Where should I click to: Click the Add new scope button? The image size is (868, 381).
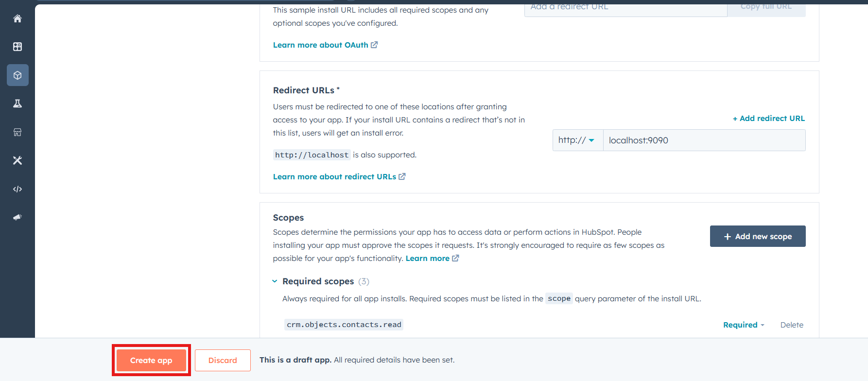pyautogui.click(x=758, y=236)
